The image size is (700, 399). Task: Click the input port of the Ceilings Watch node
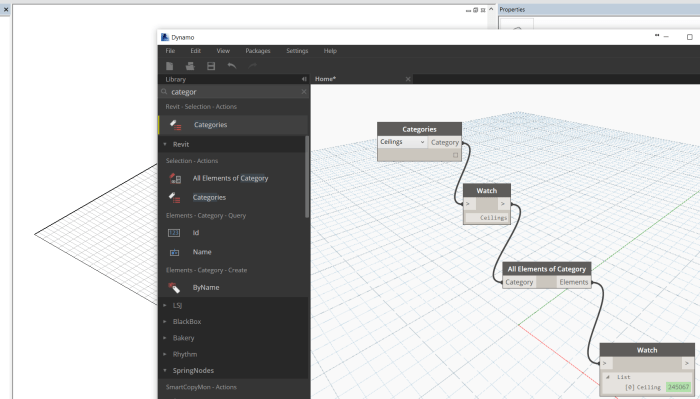(470, 204)
